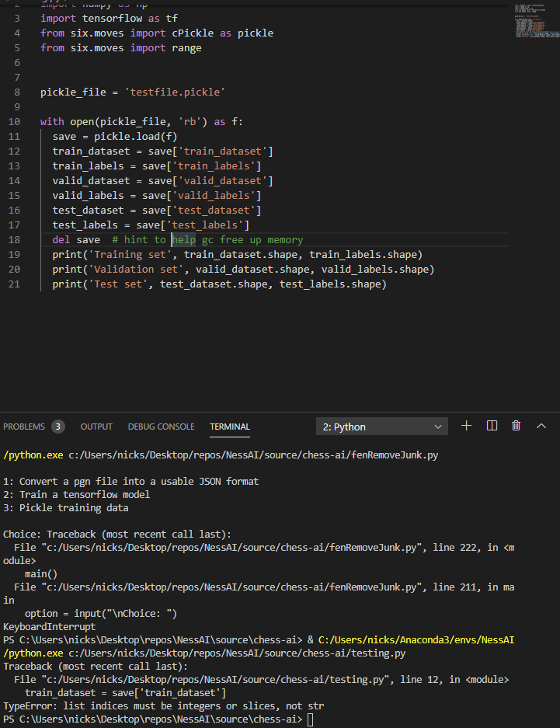Viewport: 560px width, 728px height.
Task: Click 'cPickle as pickle' import on line 4
Action: click(x=223, y=33)
